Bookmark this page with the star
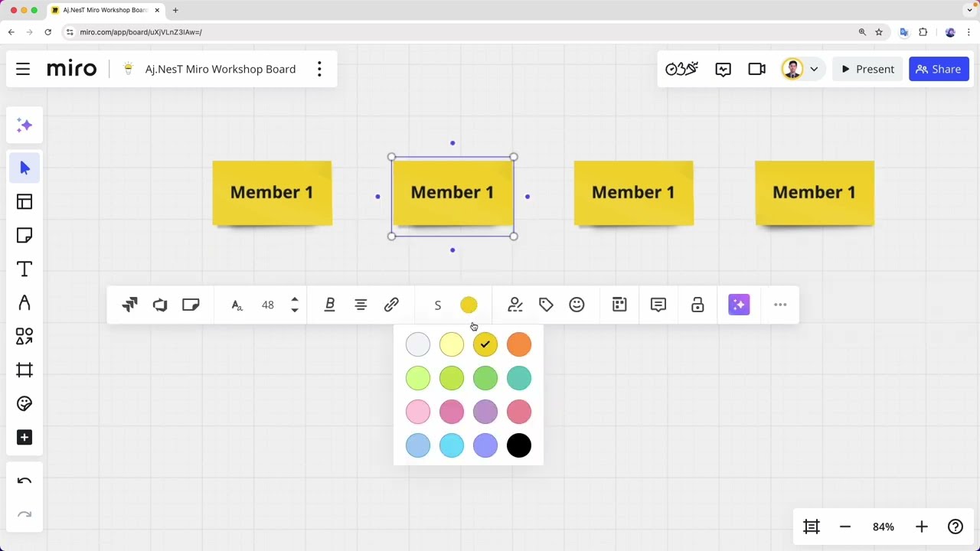980x551 pixels. tap(879, 32)
